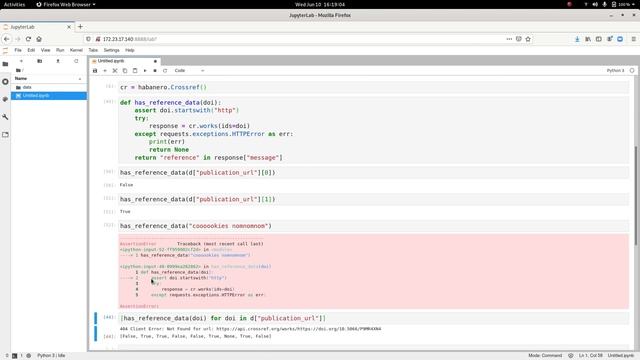Image resolution: width=640 pixels, height=360 pixels.
Task: Go to the root folder breadcrumb
Action: [19, 70]
